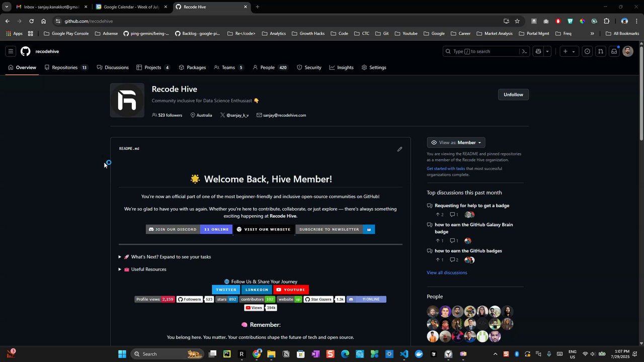644x362 pixels.
Task: Open the View as: Member dropdown
Action: pyautogui.click(x=456, y=142)
